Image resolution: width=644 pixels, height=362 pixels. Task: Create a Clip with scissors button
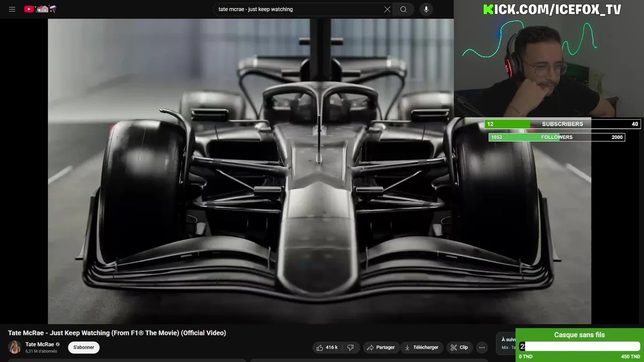point(459,347)
